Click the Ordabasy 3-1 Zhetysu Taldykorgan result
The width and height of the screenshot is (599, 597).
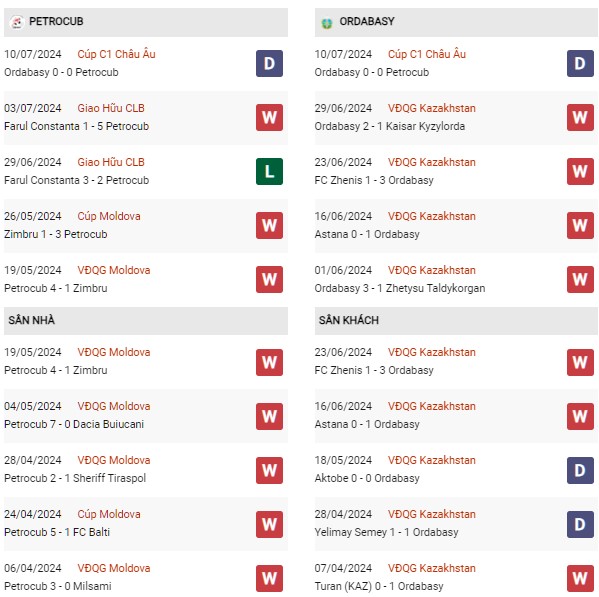pyautogui.click(x=400, y=288)
